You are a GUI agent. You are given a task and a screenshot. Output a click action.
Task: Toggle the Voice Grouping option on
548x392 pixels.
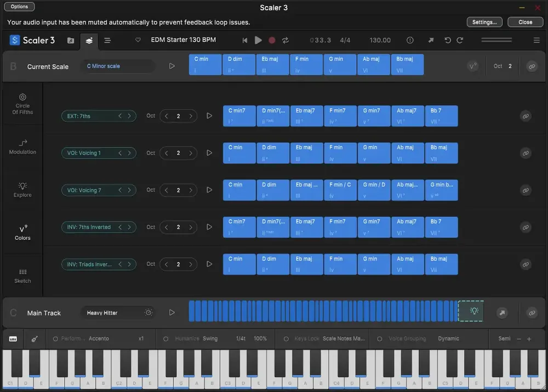380,338
